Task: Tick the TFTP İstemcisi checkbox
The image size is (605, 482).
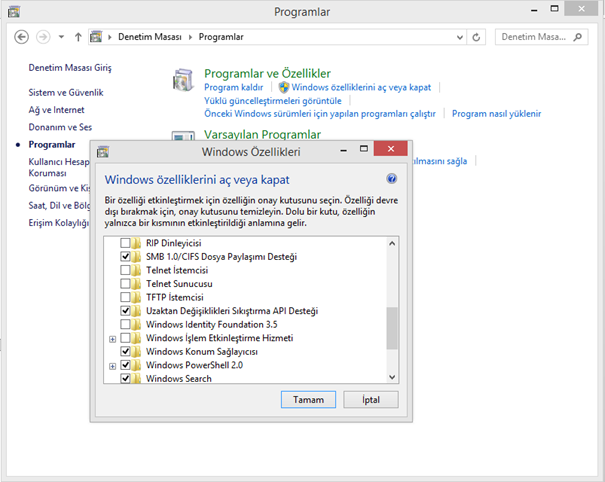Action: 125,297
